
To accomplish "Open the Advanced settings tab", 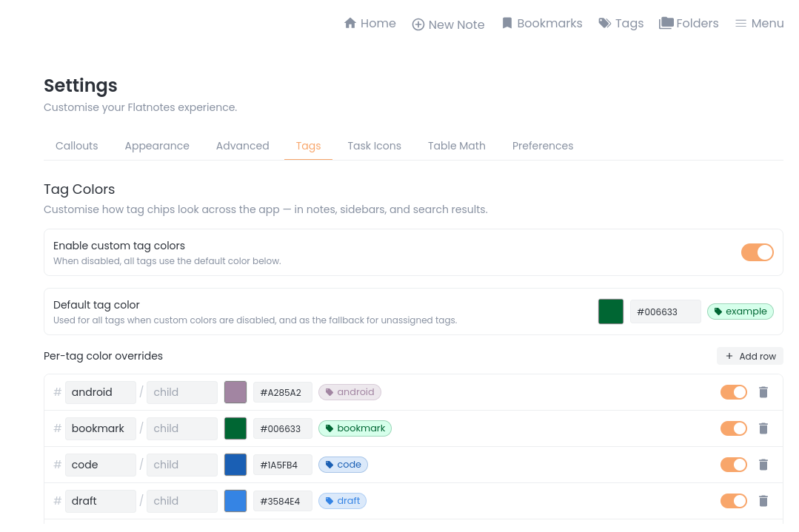I will click(243, 146).
